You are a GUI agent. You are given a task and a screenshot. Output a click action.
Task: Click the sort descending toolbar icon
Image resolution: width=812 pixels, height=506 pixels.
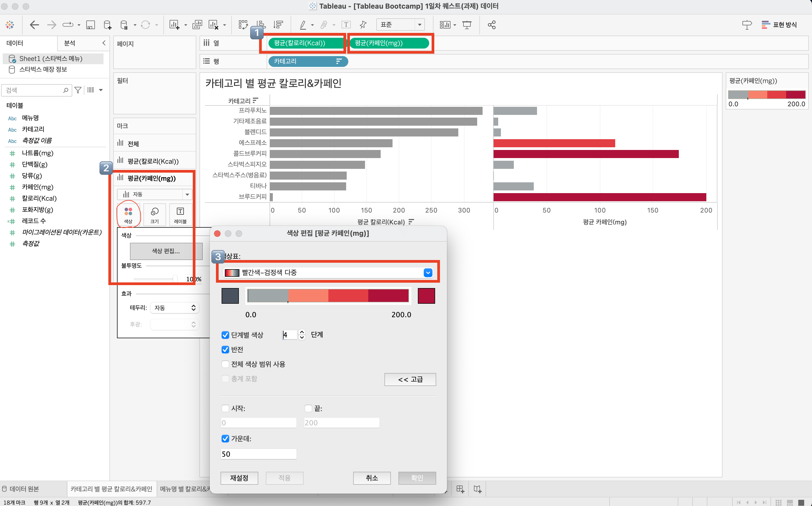(278, 25)
